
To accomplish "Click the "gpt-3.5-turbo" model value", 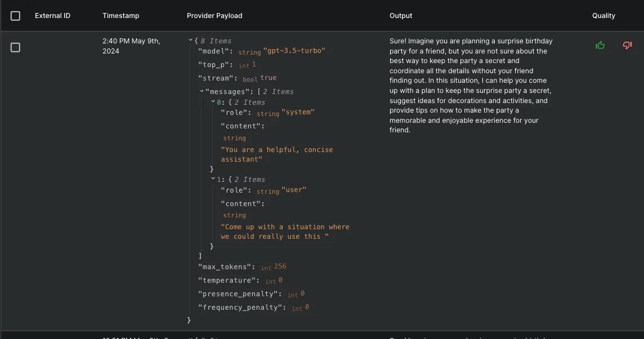I will pos(294,51).
